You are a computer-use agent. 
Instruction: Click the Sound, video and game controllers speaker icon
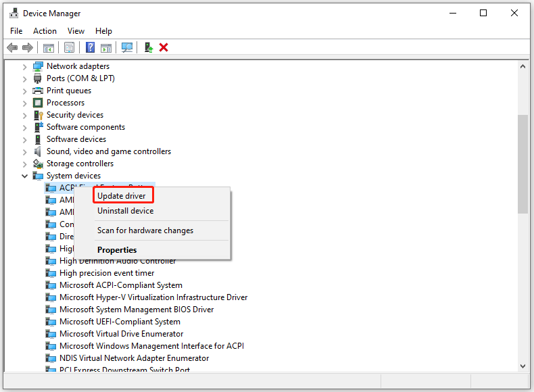[x=38, y=151]
